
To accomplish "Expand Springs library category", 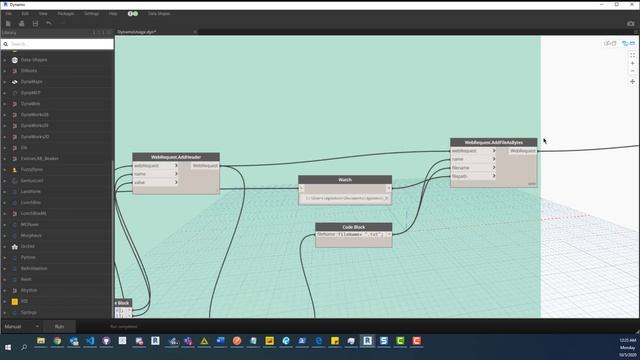I will click(x=4, y=313).
